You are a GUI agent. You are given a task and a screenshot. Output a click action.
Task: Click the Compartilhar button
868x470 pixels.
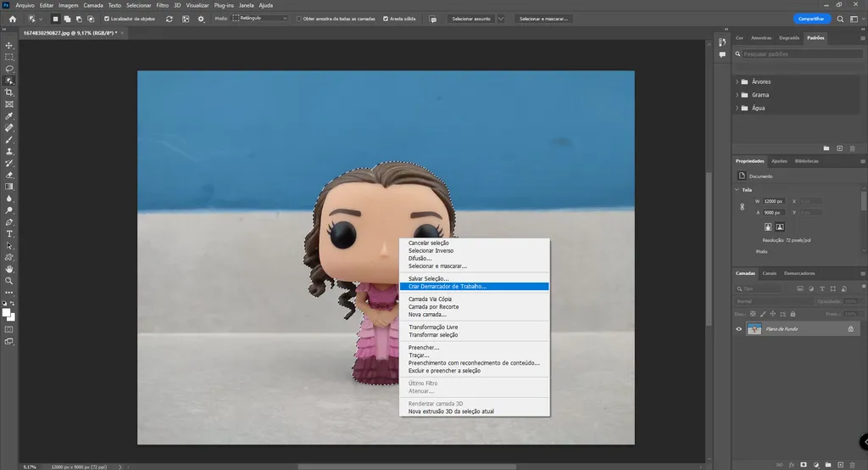click(810, 19)
